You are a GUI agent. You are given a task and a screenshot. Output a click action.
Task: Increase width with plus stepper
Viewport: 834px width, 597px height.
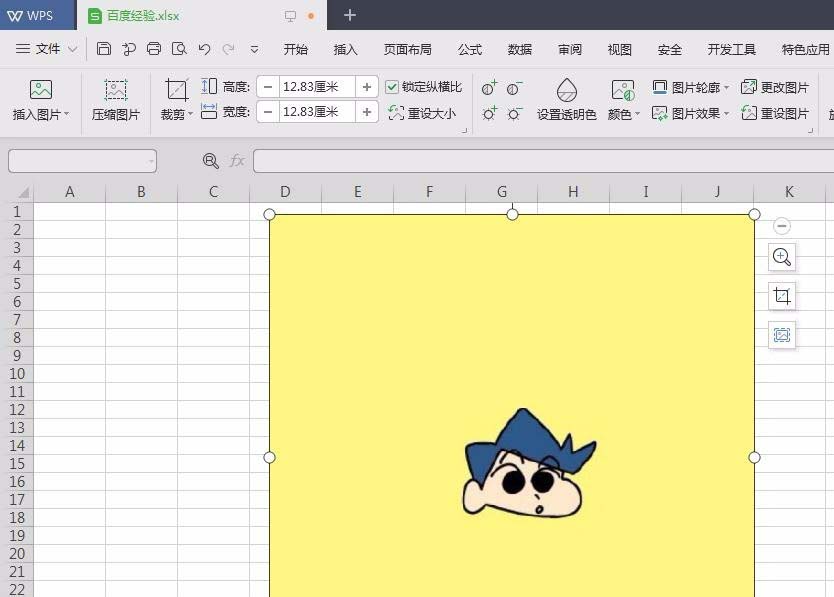(x=367, y=112)
